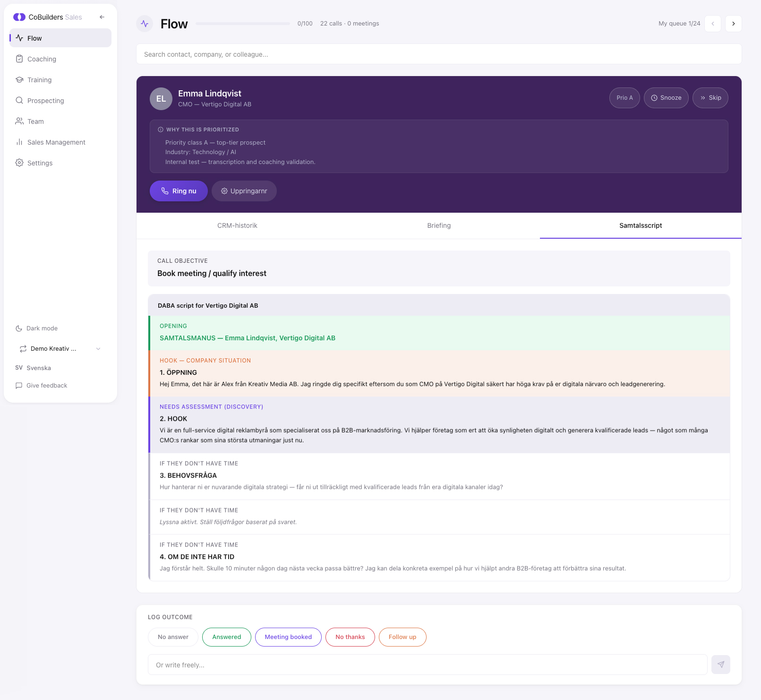Mark the call outcome as Answered
The width and height of the screenshot is (761, 700).
click(226, 637)
